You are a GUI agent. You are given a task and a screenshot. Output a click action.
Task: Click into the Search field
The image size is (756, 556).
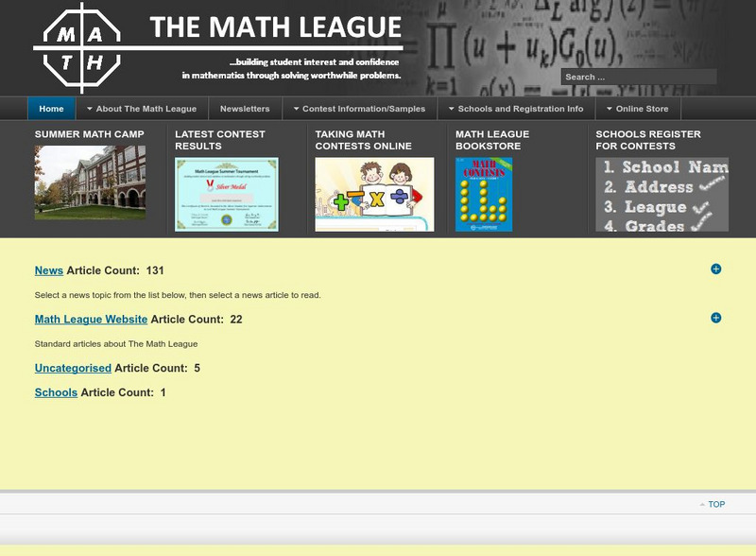click(639, 77)
